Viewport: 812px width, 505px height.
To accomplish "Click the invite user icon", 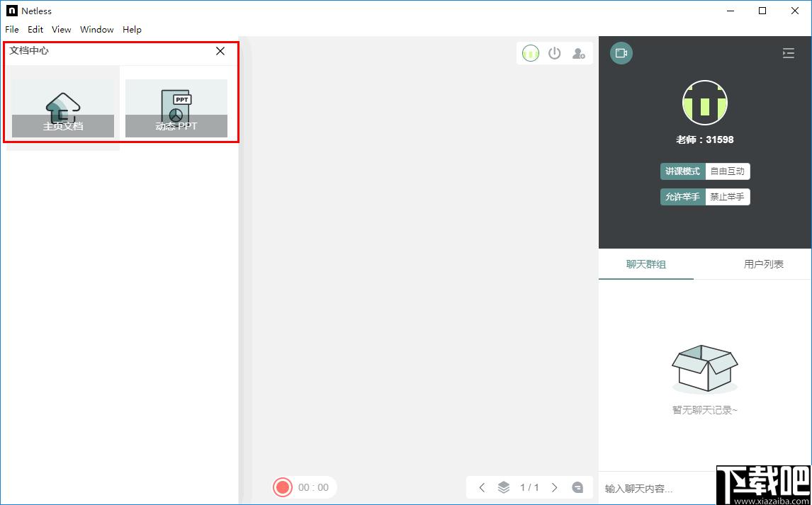I will 578,53.
